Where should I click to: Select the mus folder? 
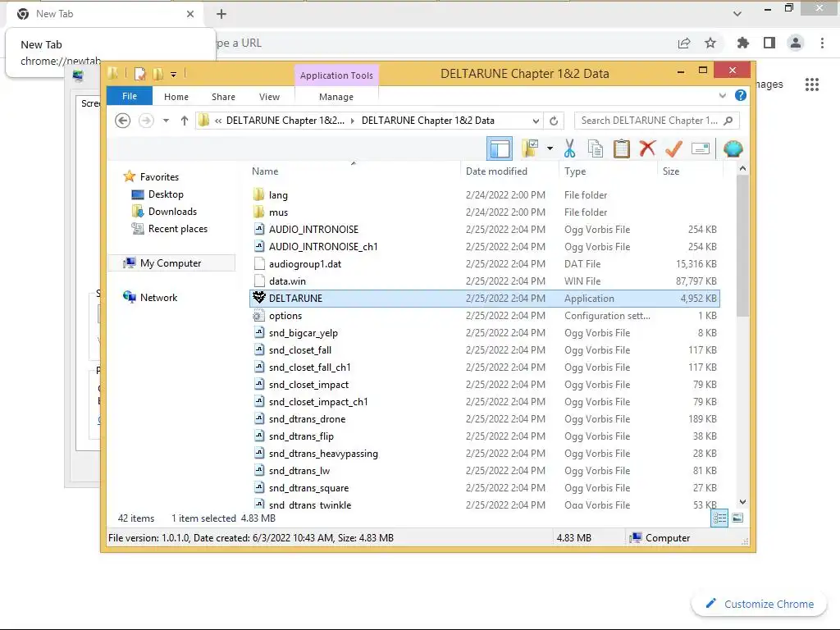tap(484, 212)
